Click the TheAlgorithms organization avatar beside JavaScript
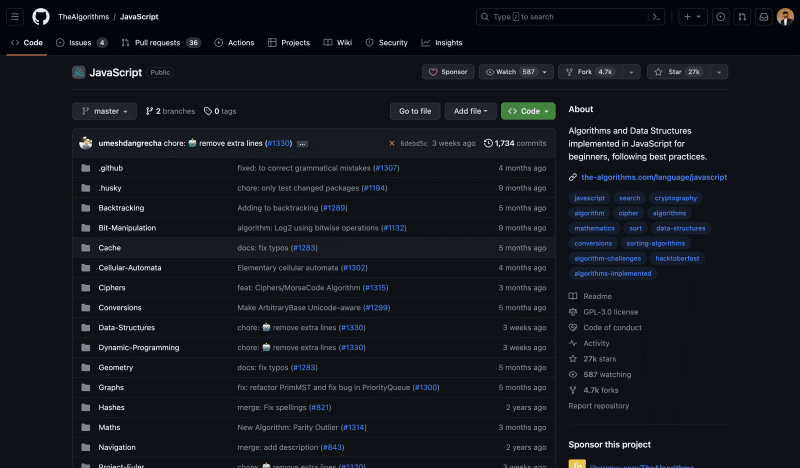Image resolution: width=800 pixels, height=468 pixels. 79,72
